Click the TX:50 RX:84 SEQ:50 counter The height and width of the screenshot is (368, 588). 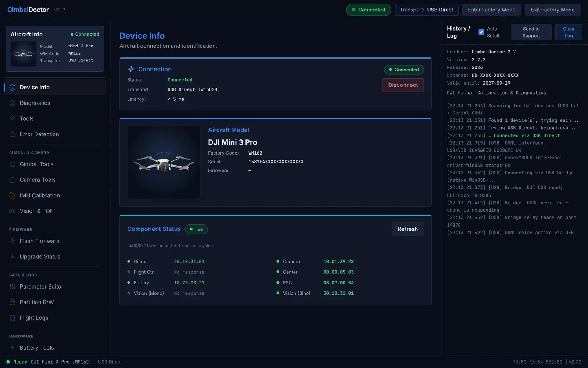click(x=537, y=362)
